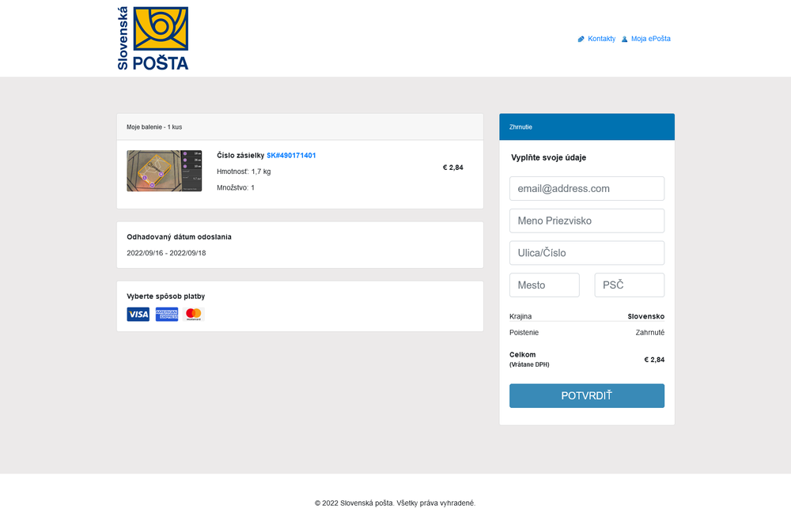The width and height of the screenshot is (791, 532).
Task: Click the Moje balenie - 1 kus header
Action: (x=154, y=127)
